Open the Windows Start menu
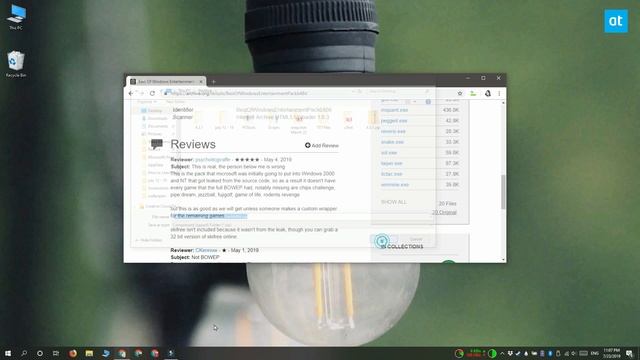 click(x=8, y=353)
